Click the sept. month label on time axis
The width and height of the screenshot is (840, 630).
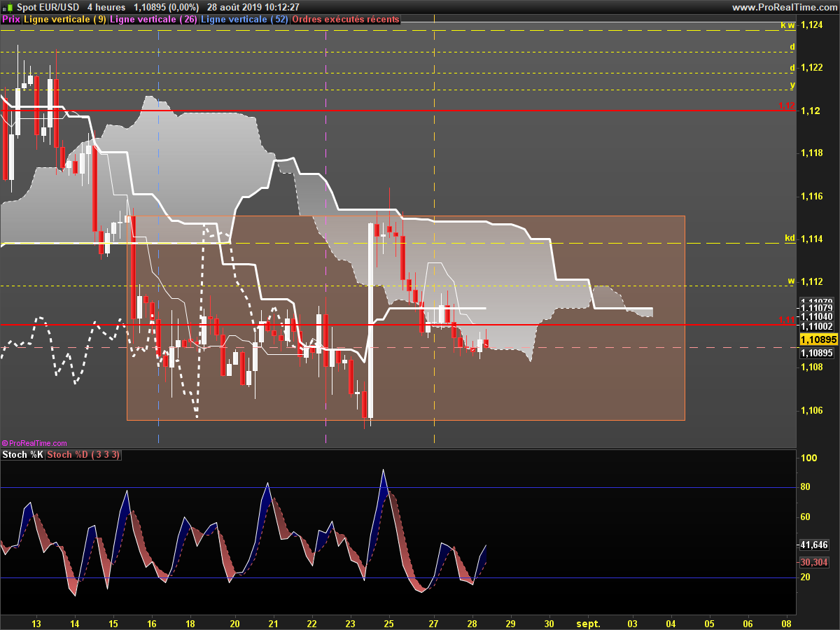click(x=588, y=623)
